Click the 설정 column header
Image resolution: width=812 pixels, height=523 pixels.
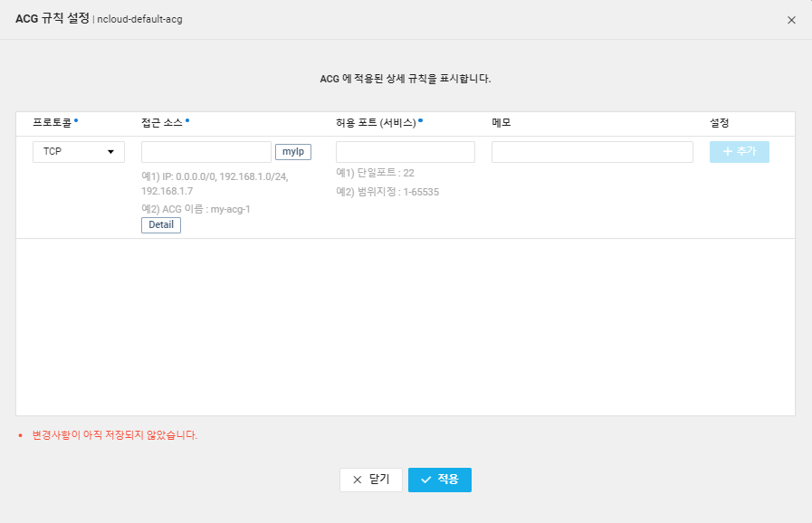point(720,123)
